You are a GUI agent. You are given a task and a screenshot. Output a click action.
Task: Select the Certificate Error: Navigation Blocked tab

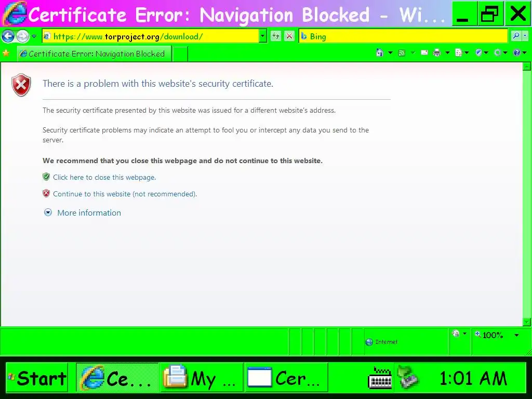tap(95, 54)
